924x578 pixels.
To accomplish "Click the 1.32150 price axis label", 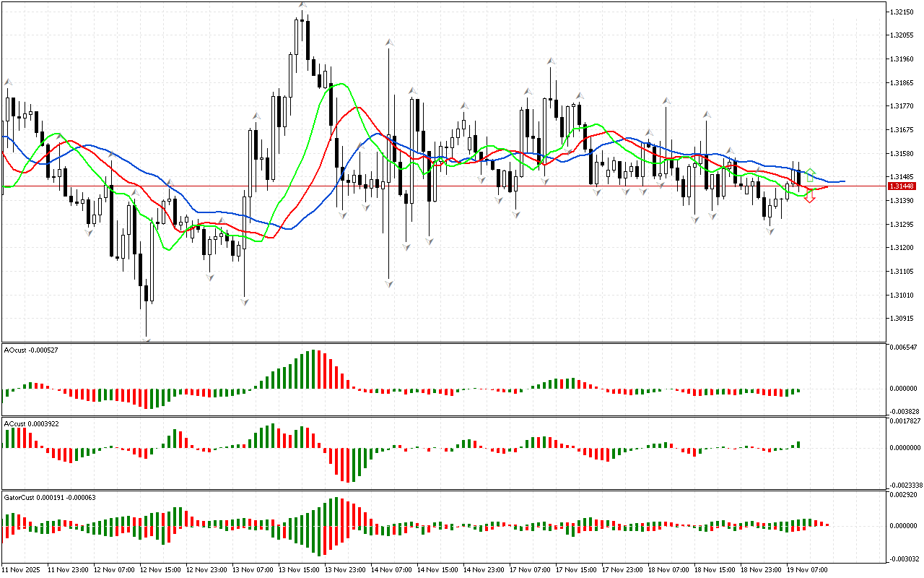I will (902, 12).
